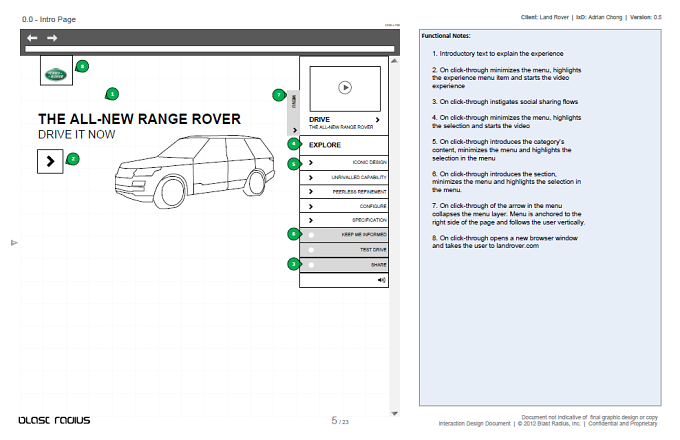Expand the Unrivalled Capability menu item
Image resolution: width=680 pixels, height=440 pixels.
[x=344, y=177]
